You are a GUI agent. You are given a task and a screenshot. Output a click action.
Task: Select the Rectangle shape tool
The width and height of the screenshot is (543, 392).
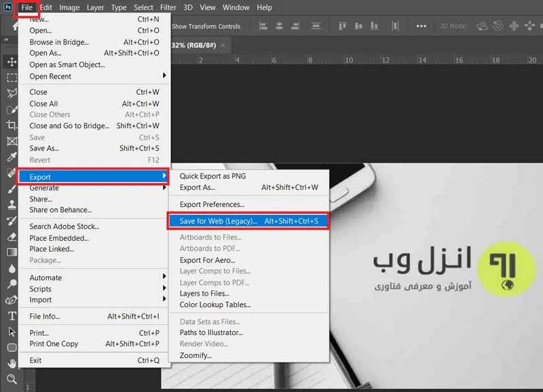point(12,347)
